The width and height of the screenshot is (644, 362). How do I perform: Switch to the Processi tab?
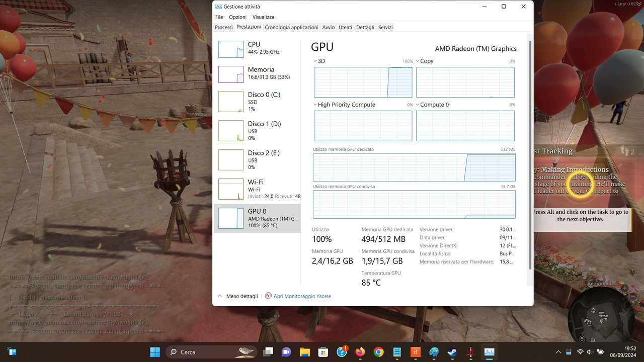click(223, 27)
